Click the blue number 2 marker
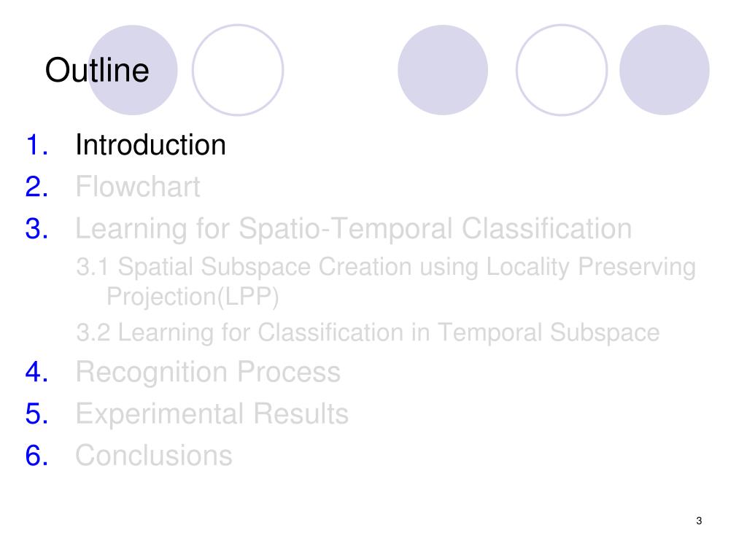This screenshot has height=560, width=747. click(x=36, y=187)
